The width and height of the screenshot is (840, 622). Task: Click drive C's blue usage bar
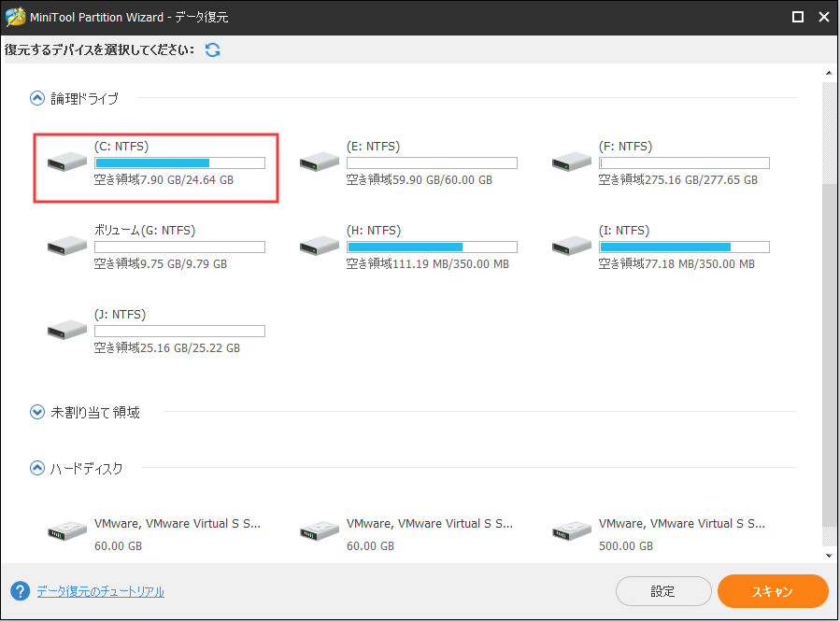[x=150, y=162]
